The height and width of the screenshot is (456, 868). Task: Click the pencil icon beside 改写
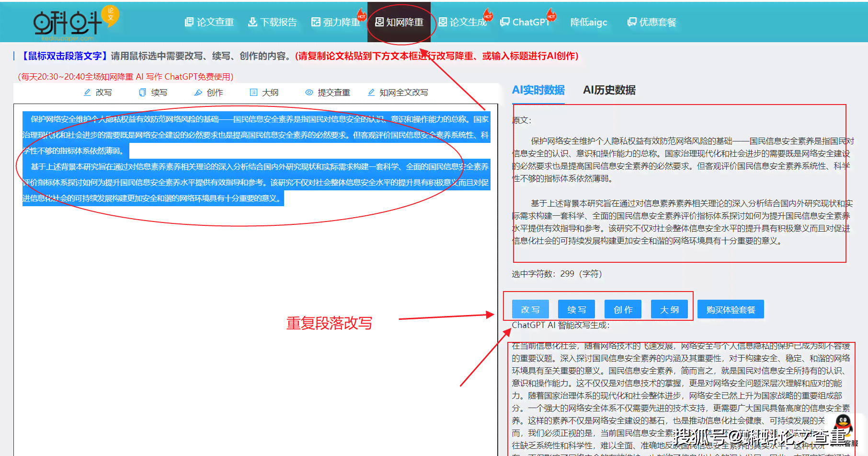[87, 93]
